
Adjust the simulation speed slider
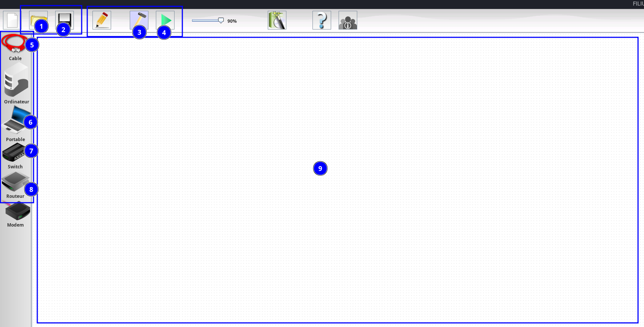coord(208,21)
